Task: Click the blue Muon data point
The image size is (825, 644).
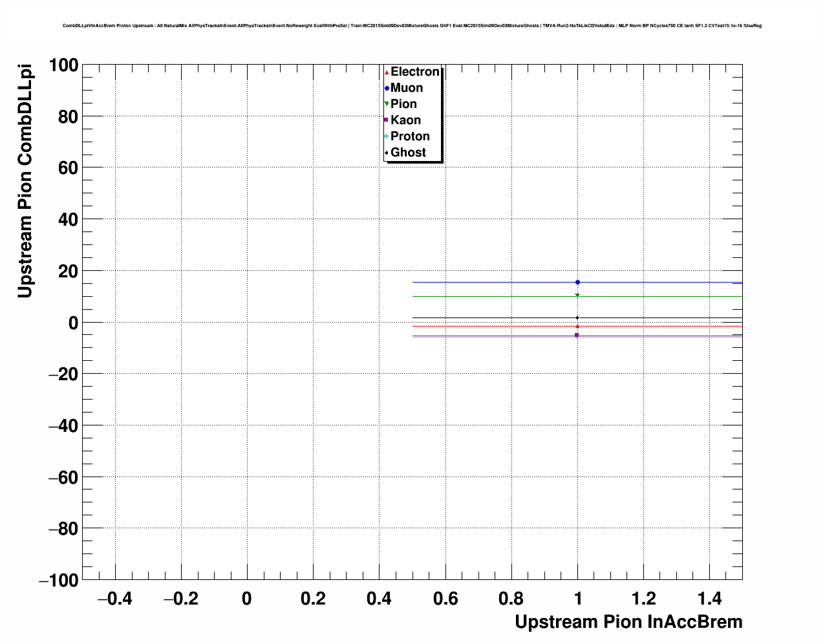Action: coord(577,282)
